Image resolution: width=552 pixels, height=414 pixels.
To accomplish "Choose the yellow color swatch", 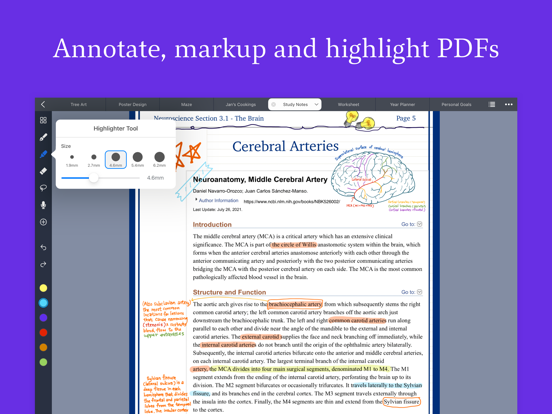I will coord(43,288).
